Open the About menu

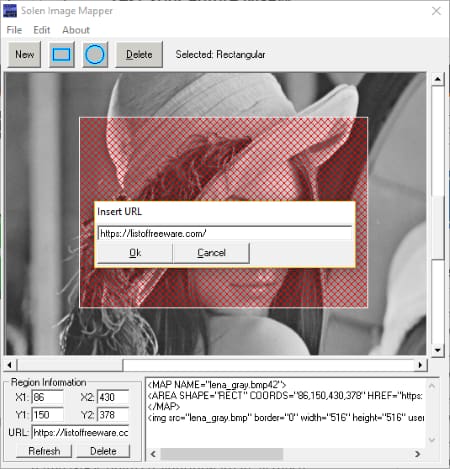pyautogui.click(x=76, y=30)
